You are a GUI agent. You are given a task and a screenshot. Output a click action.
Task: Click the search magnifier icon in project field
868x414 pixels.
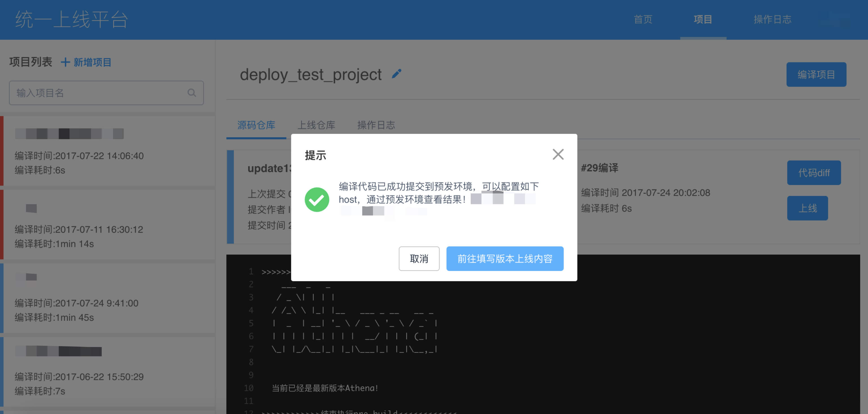[x=191, y=93]
